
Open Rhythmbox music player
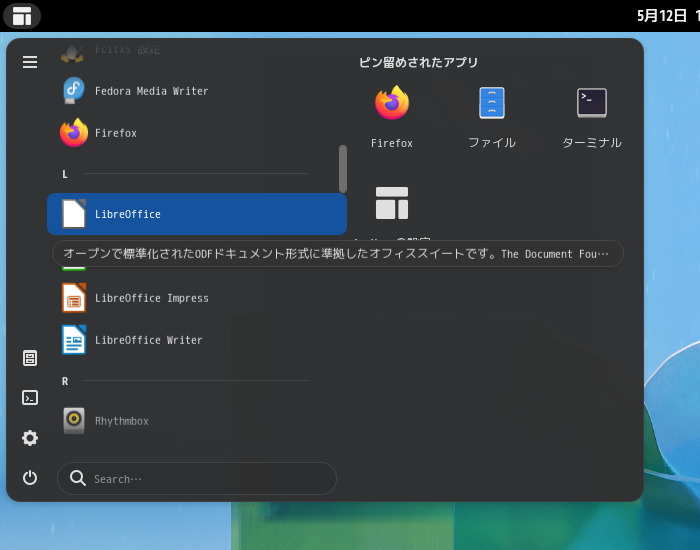pos(197,421)
